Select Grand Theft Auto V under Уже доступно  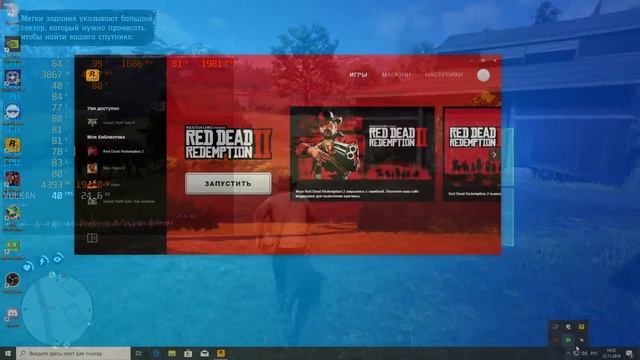pos(111,122)
